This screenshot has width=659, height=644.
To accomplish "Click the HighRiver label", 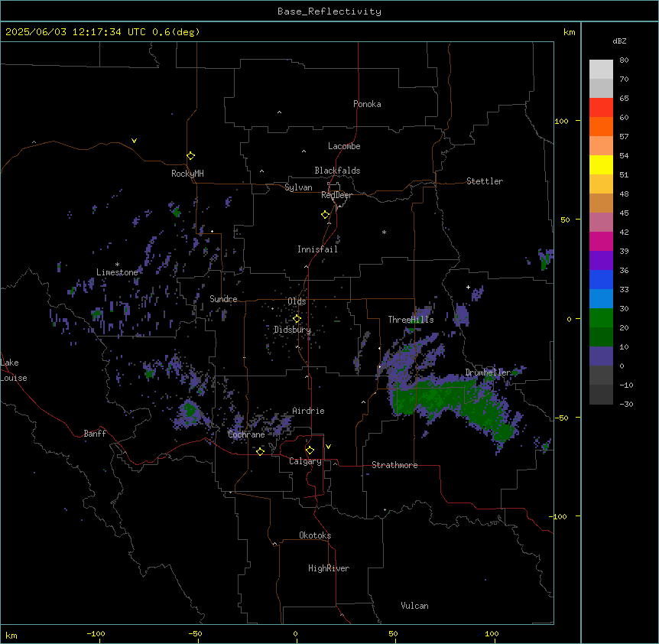I will [x=329, y=568].
